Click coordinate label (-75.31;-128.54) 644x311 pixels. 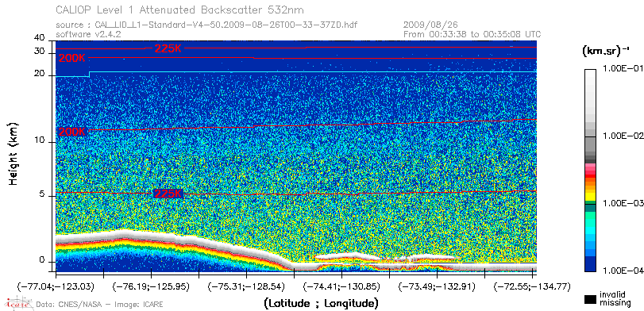click(x=246, y=286)
